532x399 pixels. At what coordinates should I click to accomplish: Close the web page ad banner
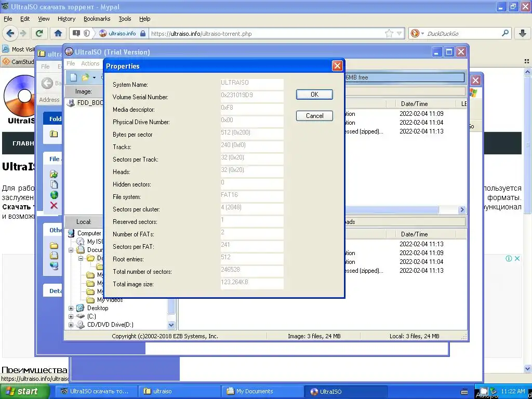[x=517, y=258]
